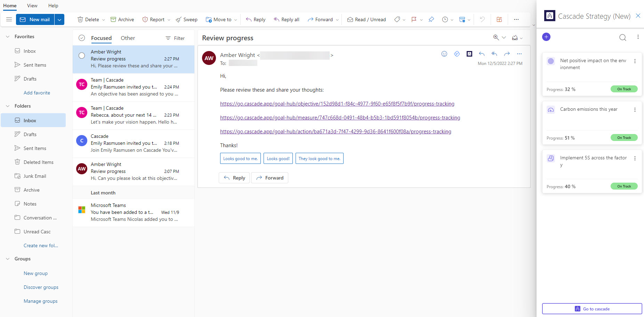Click the Reply all arrows in the message header

pos(494,54)
